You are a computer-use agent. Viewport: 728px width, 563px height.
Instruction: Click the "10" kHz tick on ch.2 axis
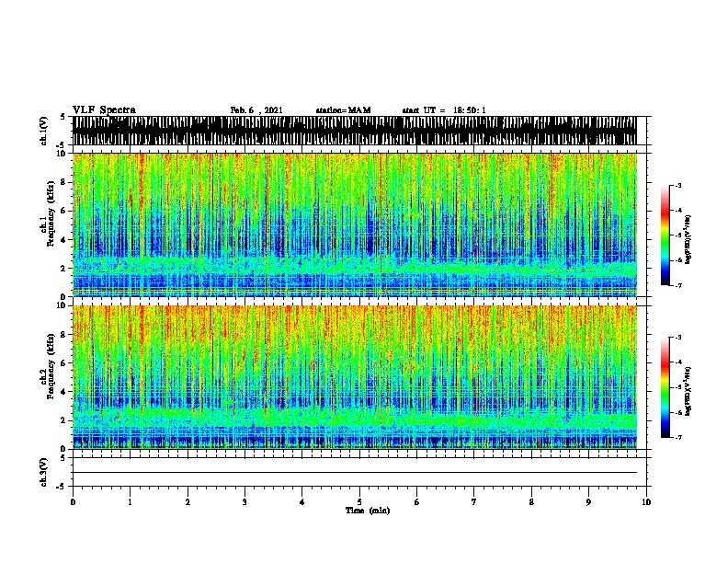pos(62,305)
